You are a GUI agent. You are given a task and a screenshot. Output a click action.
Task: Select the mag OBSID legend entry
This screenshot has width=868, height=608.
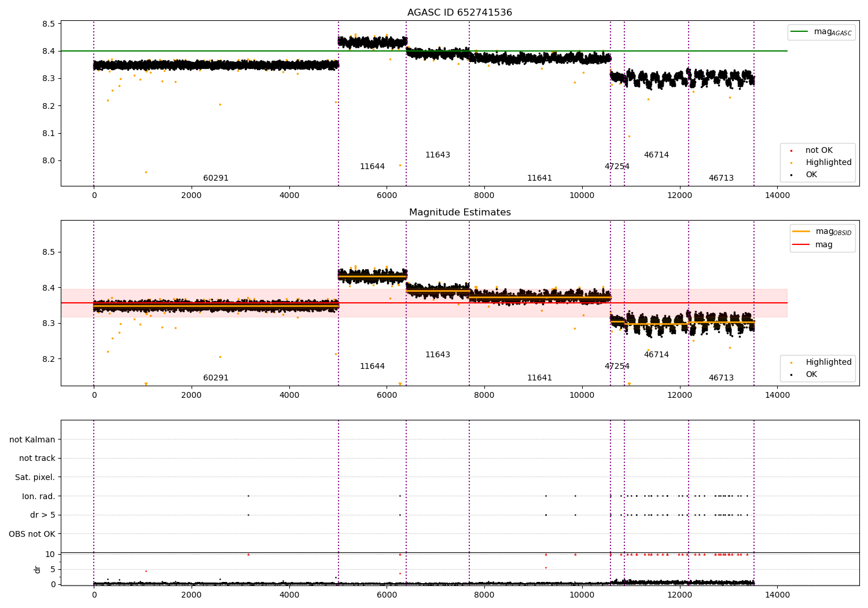click(822, 232)
